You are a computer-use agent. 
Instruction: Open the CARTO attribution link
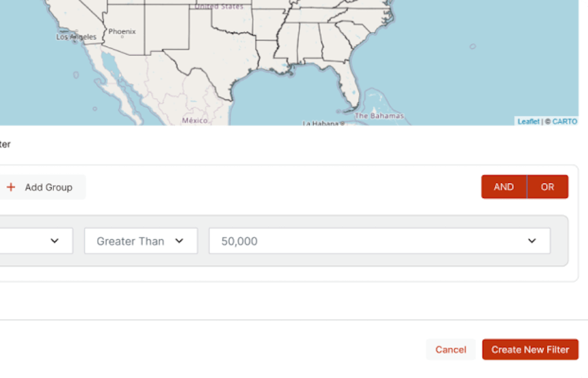click(x=565, y=122)
